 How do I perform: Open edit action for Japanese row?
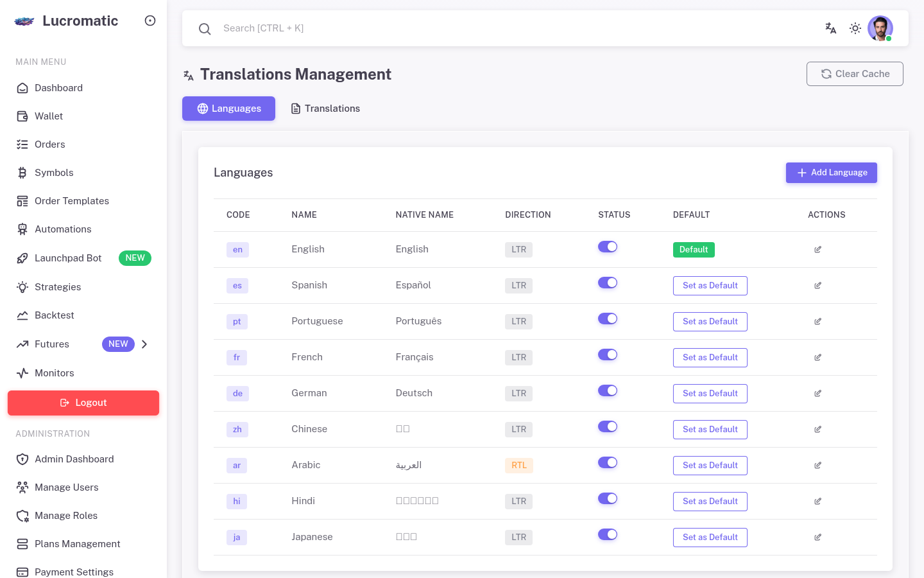tap(817, 538)
